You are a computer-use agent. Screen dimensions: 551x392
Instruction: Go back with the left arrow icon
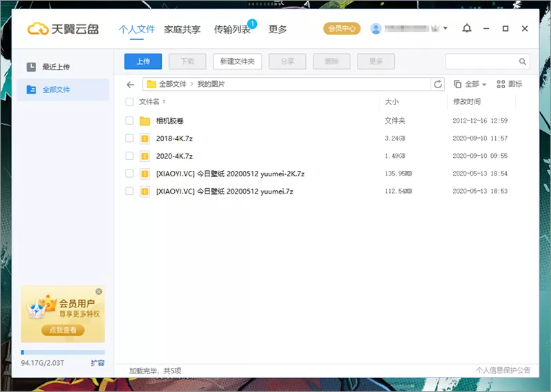130,84
